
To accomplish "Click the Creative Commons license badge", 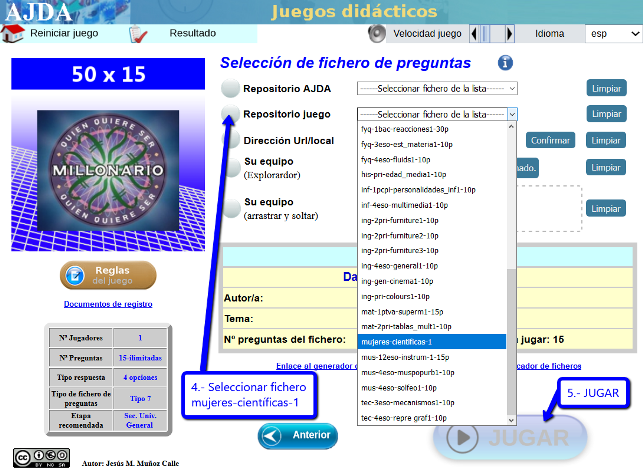I will [x=33, y=460].
